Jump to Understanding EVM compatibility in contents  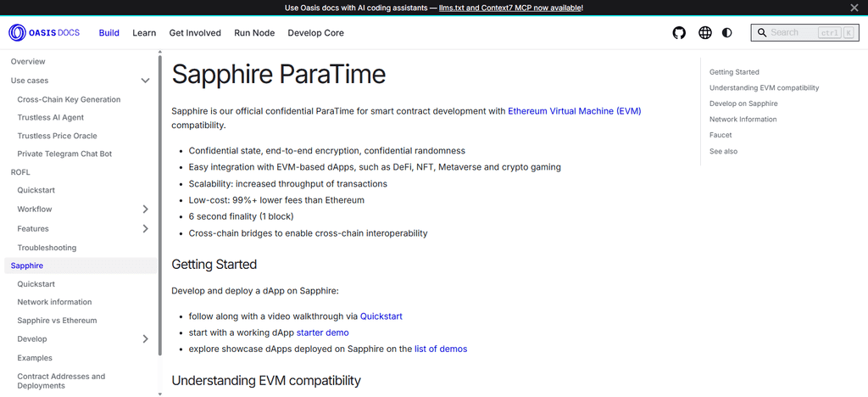point(764,87)
